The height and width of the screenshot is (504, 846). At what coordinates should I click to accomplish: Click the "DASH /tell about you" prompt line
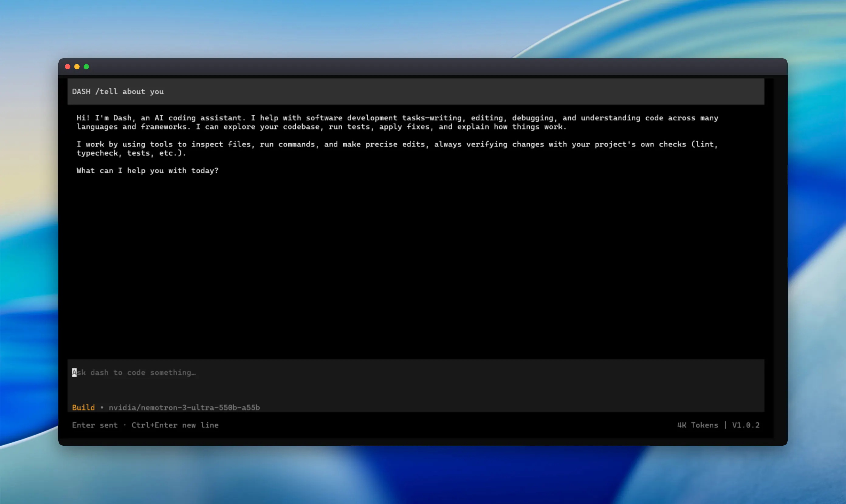tap(416, 92)
